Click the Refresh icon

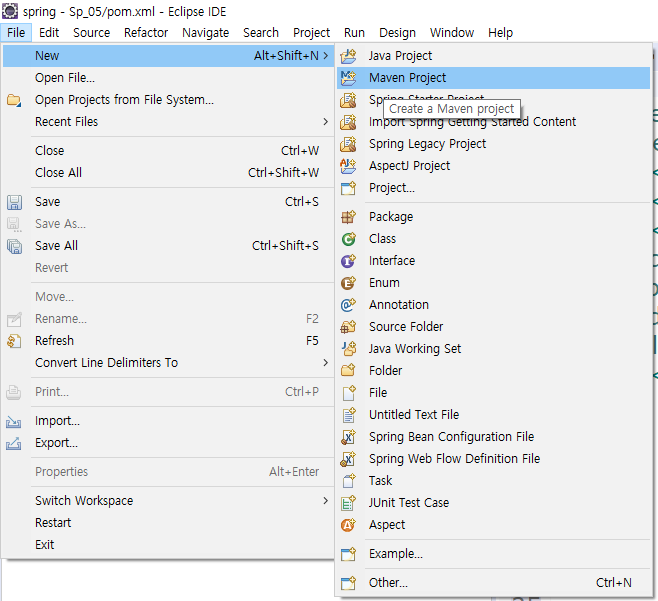14,341
